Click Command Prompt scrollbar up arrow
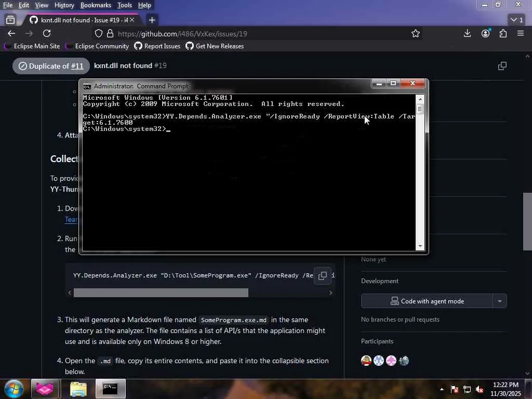Image resolution: width=532 pixels, height=399 pixels. (420, 99)
